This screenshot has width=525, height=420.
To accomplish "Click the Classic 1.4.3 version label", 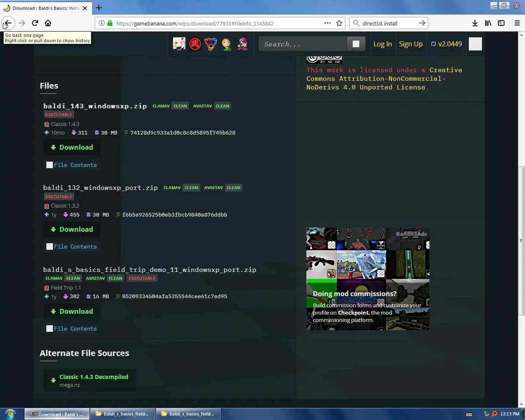I will click(x=65, y=124).
